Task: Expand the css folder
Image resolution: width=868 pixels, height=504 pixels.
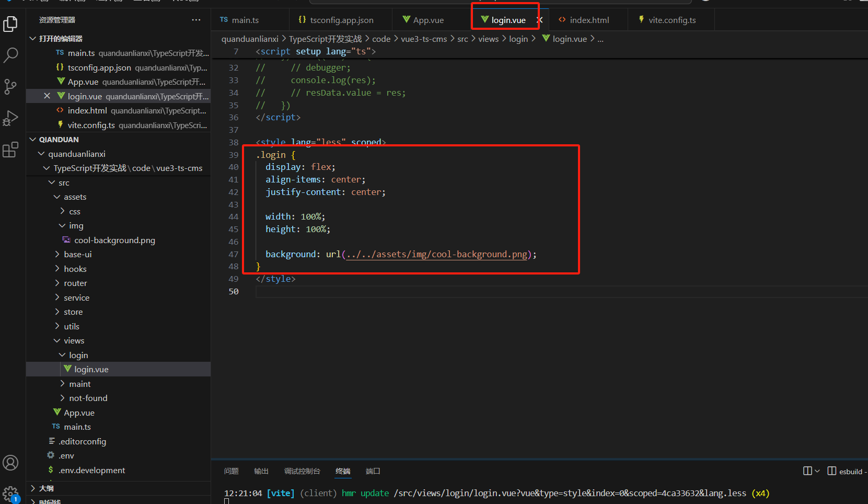Action: pos(62,211)
